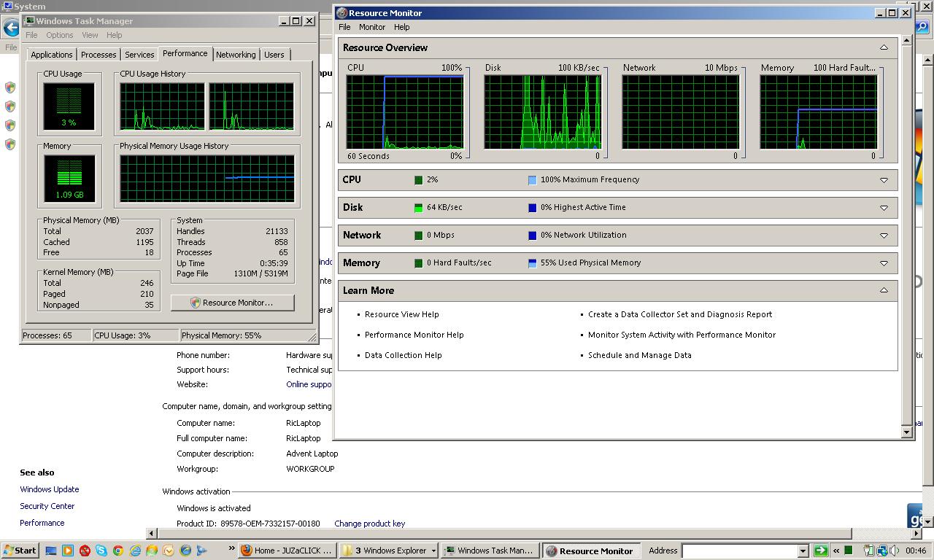
Task: Switch to the Firefox Home - JUZaCLICK taskbar button
Action: click(288, 551)
